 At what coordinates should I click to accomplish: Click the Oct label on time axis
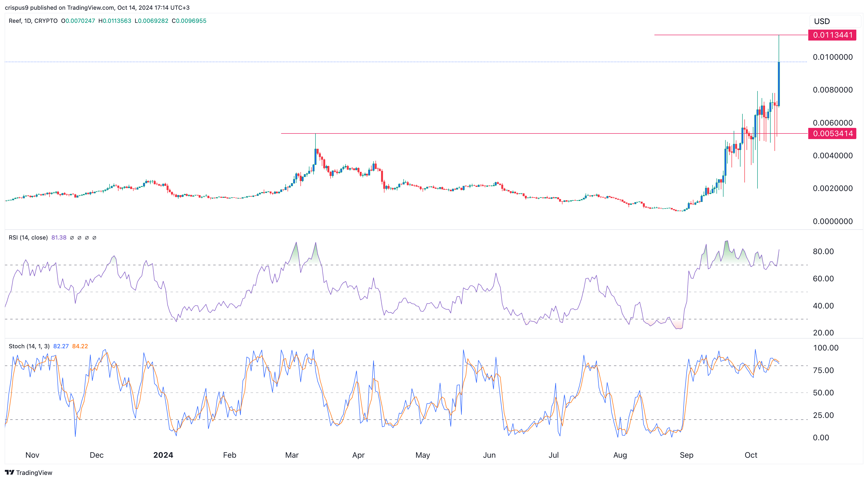point(751,455)
